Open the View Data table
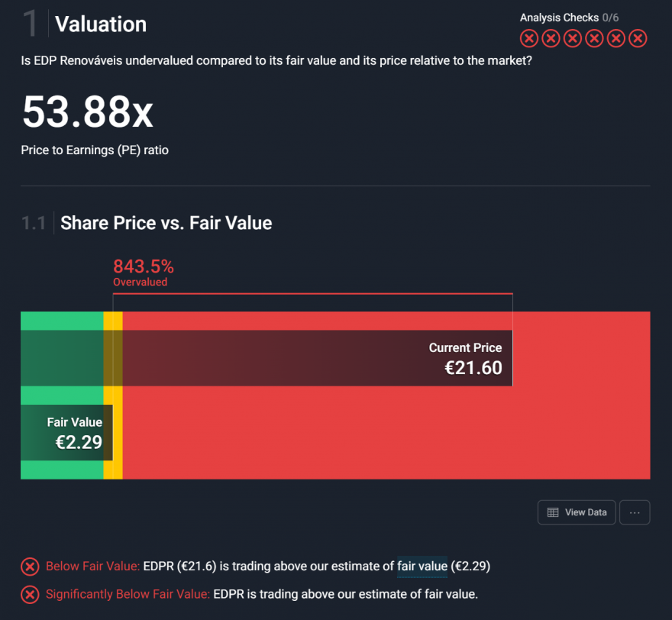This screenshot has width=672, height=620. 577,512
